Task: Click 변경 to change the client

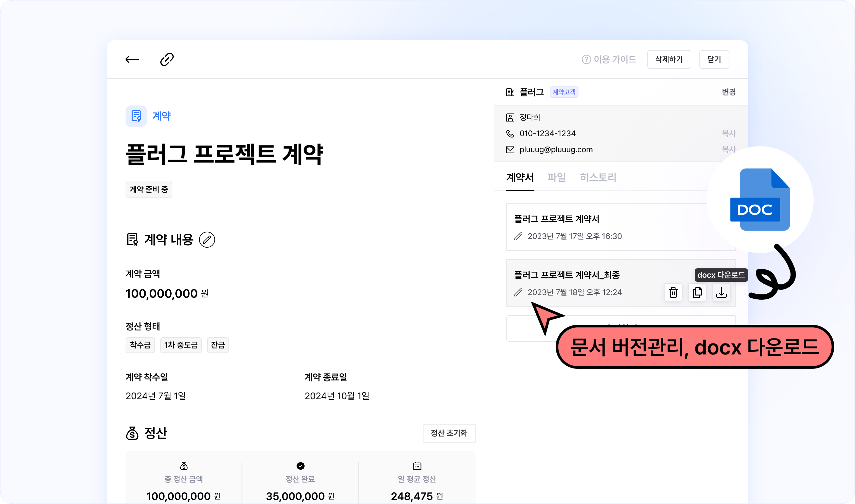Action: click(x=728, y=92)
